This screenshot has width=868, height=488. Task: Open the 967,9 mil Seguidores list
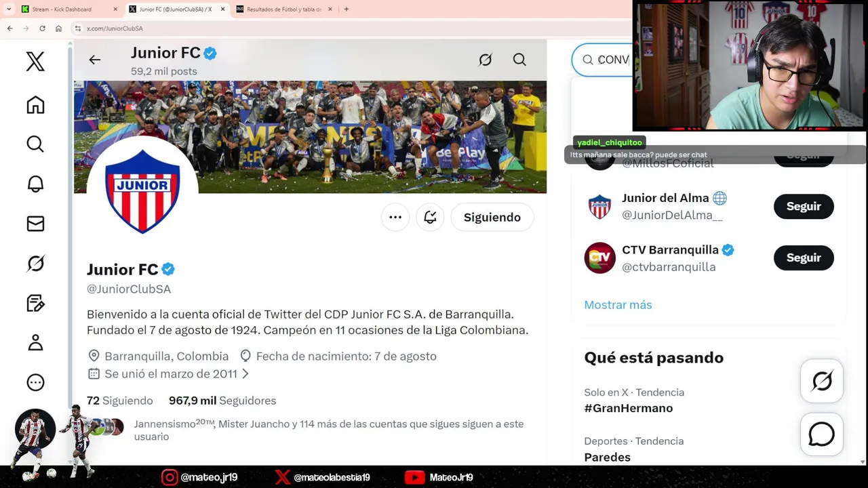[x=222, y=401]
